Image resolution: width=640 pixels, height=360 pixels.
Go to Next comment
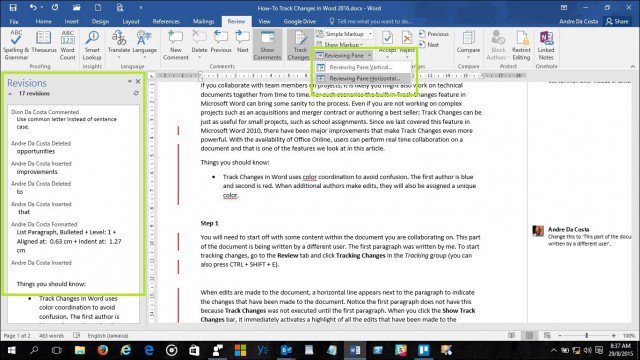242,42
